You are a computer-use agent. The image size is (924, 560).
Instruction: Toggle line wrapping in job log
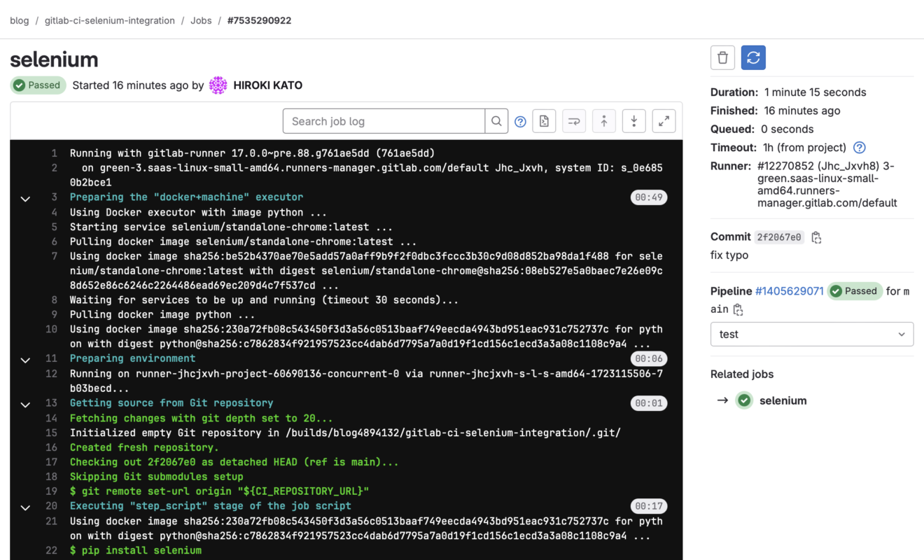tap(574, 121)
